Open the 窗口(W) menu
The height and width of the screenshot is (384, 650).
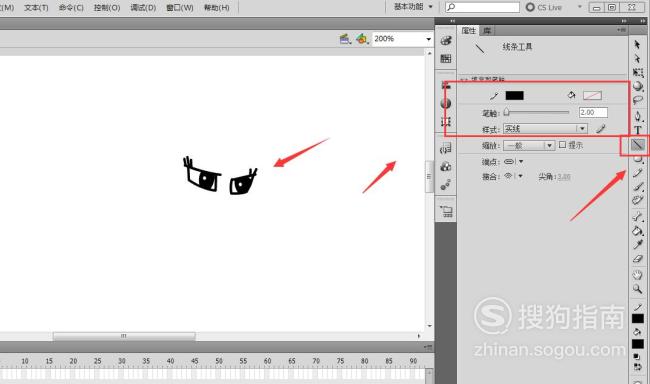[x=179, y=7]
